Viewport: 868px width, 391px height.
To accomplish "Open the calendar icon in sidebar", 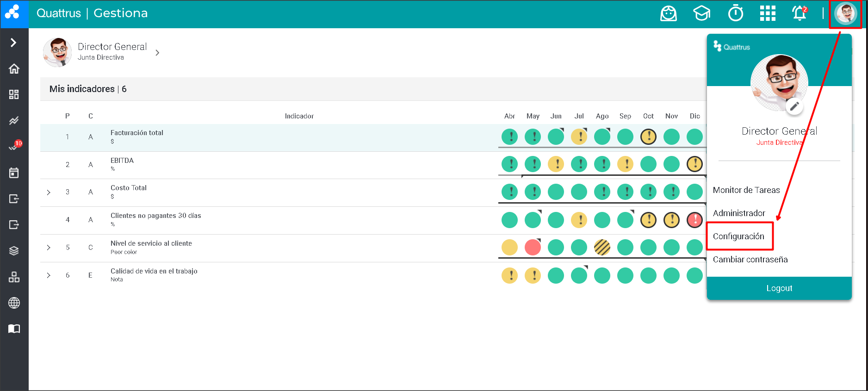I will pyautogui.click(x=14, y=173).
